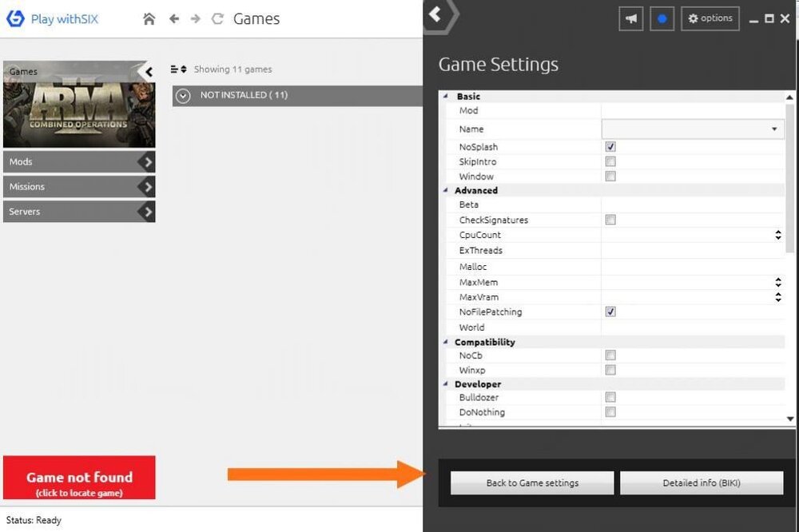Click the Showing 11 games text
This screenshot has width=799, height=532.
pyautogui.click(x=233, y=69)
